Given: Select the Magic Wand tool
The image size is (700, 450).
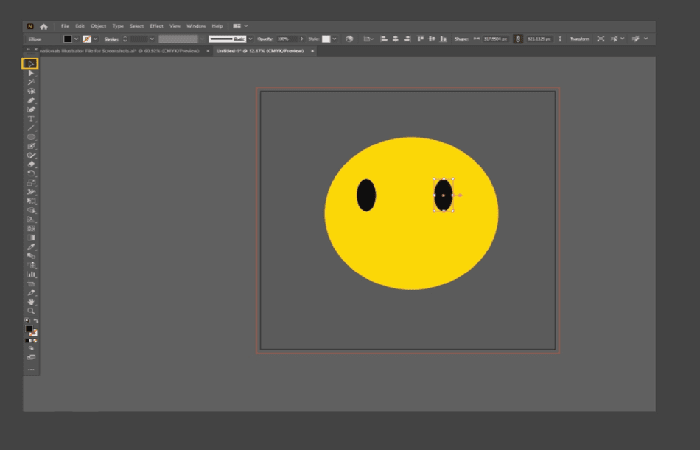Looking at the screenshot, I should coord(31,82).
